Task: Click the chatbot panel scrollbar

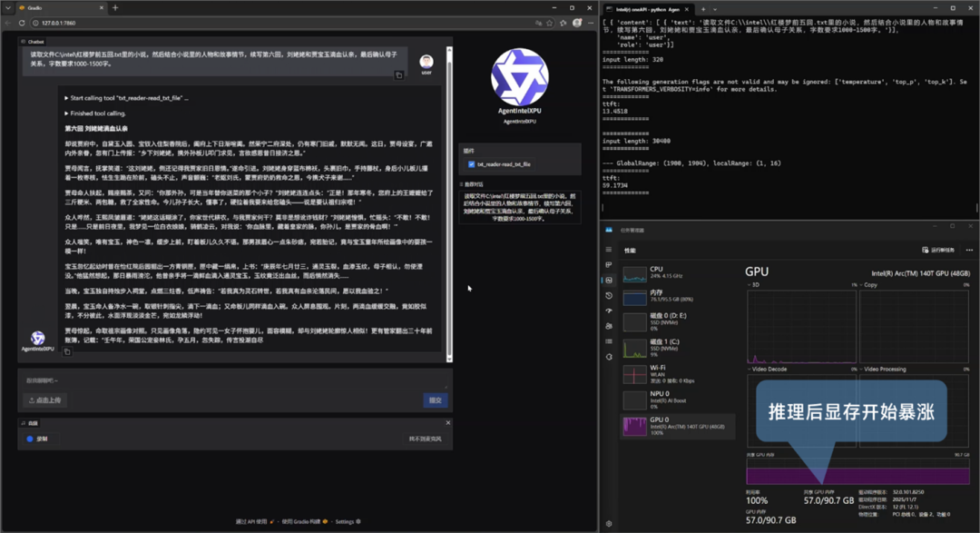Action: pos(449,204)
